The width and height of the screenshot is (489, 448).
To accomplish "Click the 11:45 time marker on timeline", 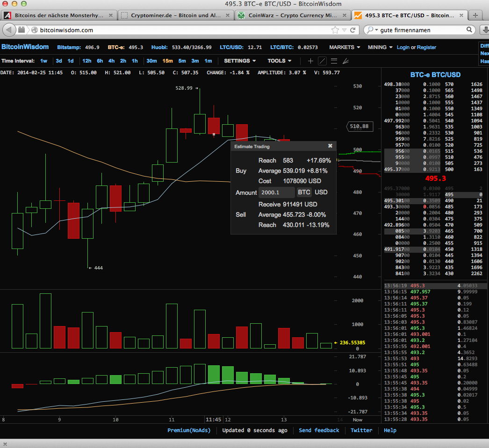I will (x=213, y=420).
